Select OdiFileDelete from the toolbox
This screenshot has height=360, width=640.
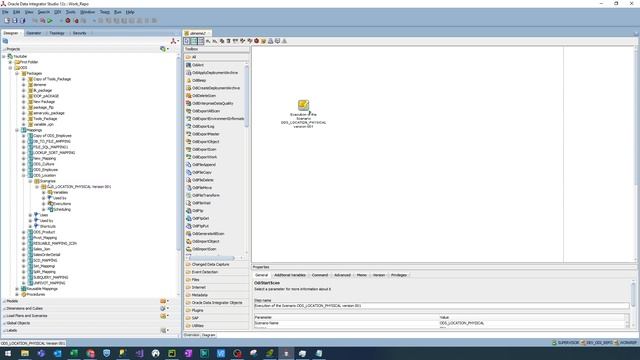point(203,180)
